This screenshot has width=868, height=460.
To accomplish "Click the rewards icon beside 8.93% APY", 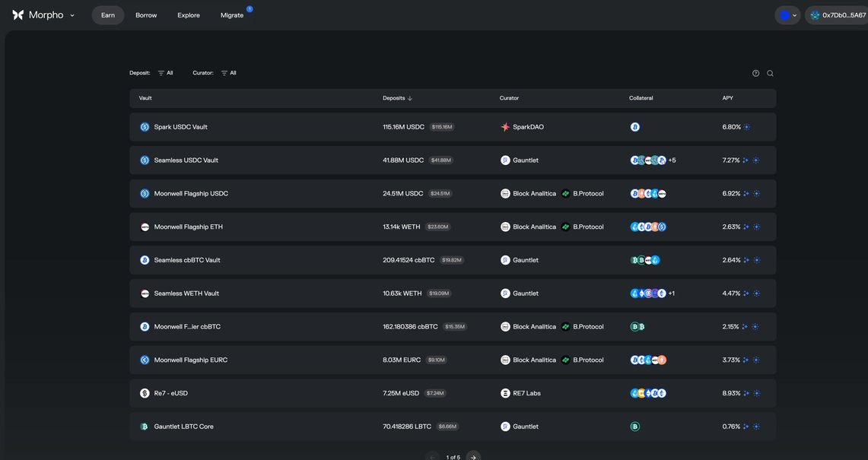I will pos(746,392).
